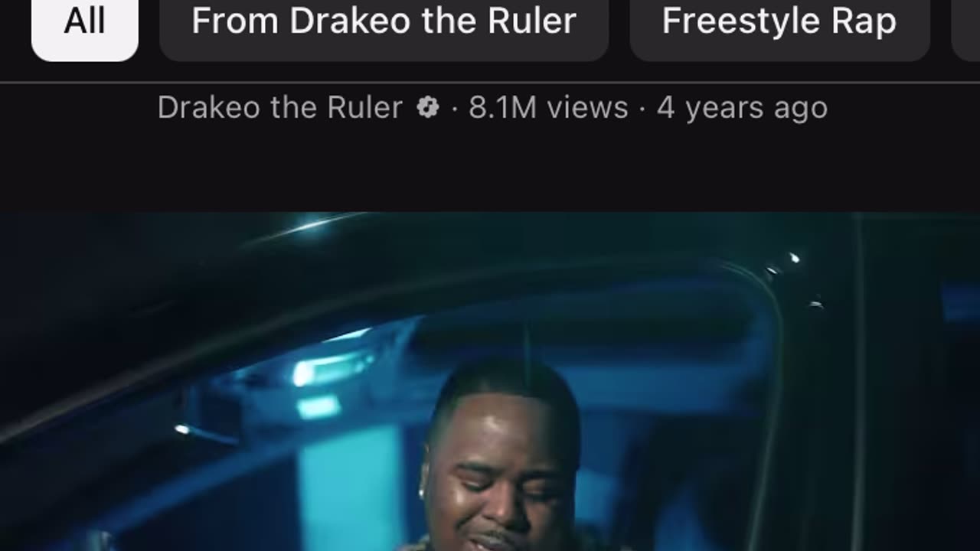The height and width of the screenshot is (551, 980).
Task: Play the blue-lit car video thumbnail
Action: 490,381
